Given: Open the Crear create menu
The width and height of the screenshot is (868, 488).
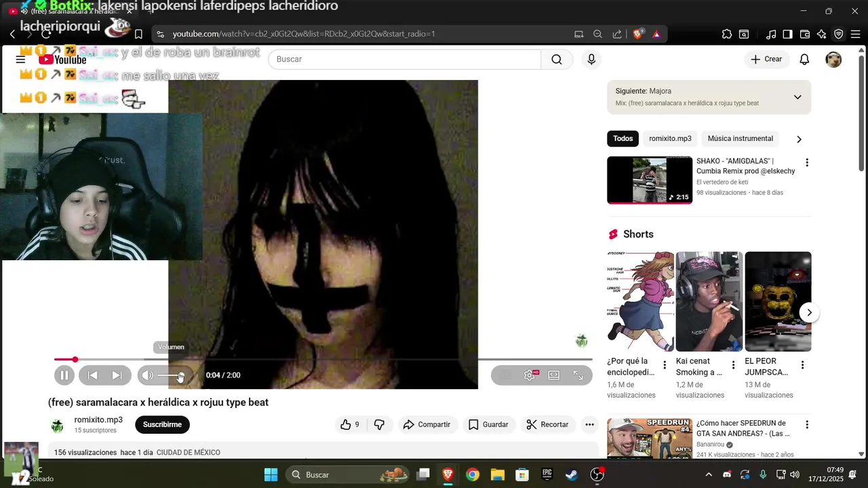Looking at the screenshot, I should pyautogui.click(x=766, y=59).
